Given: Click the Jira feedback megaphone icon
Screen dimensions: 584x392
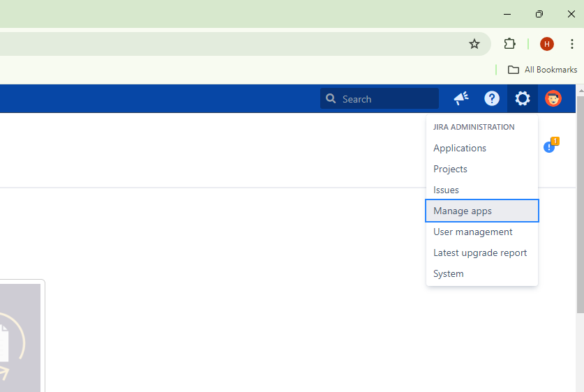Looking at the screenshot, I should tap(461, 99).
